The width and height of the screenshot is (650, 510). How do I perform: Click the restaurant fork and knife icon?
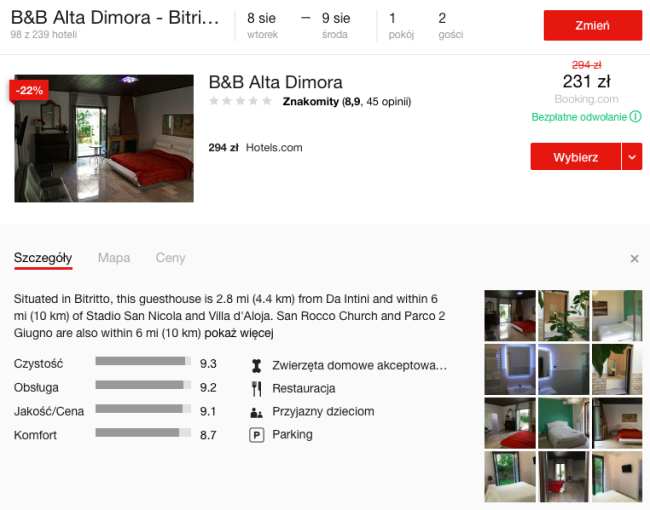(x=256, y=388)
